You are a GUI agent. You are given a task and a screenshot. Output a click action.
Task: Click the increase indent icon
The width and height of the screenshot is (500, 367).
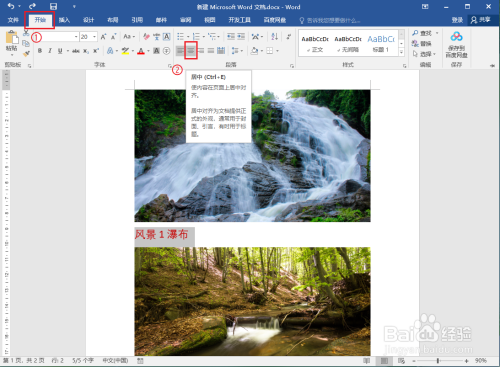click(241, 36)
